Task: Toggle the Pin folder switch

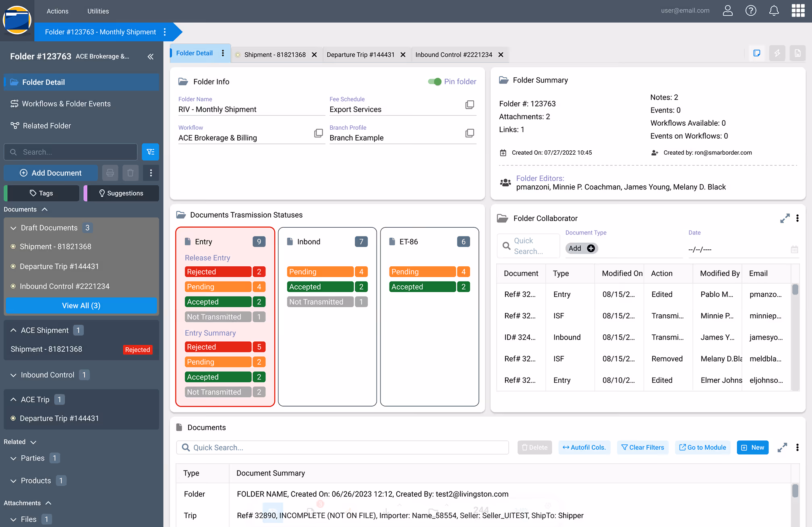Action: pos(435,82)
